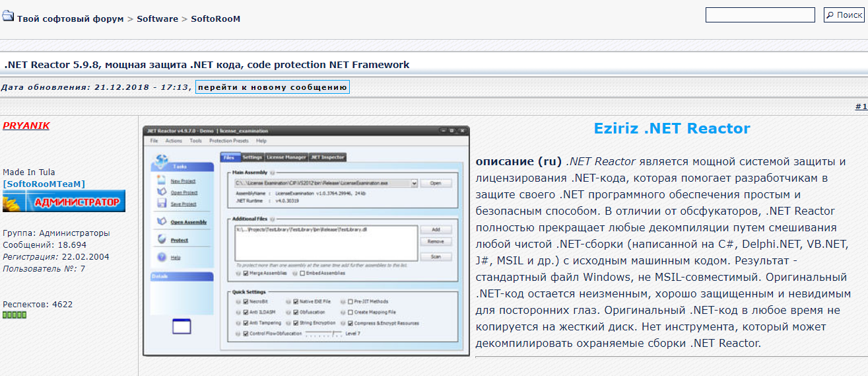Click the Help question-mark icon in Tasks
868x376 pixels.
pos(161,256)
